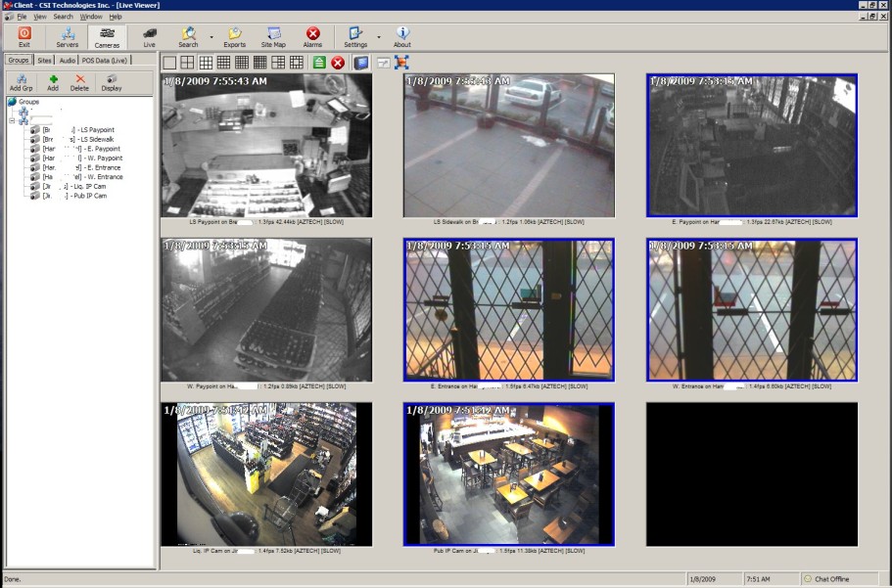Open the Servers toolbar button
Image resolution: width=892 pixels, height=588 pixels.
[68, 37]
